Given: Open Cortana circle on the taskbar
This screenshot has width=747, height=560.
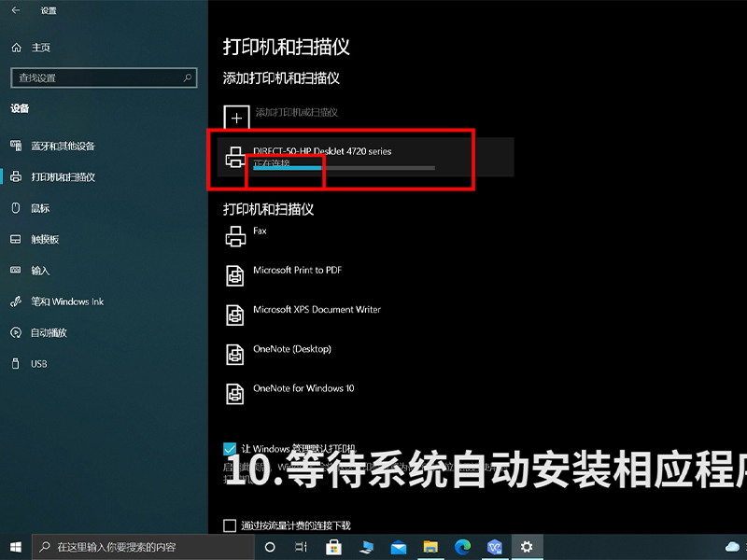Looking at the screenshot, I should 270,547.
